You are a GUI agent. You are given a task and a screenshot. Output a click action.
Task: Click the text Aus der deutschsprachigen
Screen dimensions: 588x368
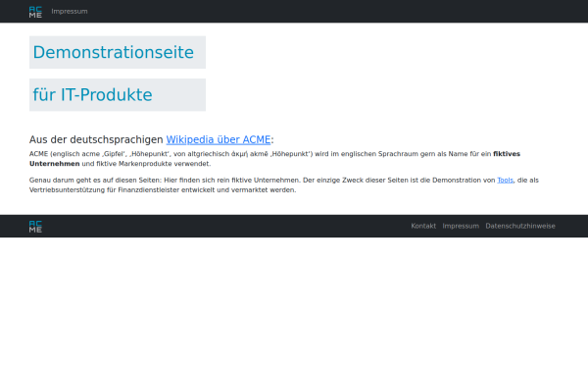click(x=96, y=139)
